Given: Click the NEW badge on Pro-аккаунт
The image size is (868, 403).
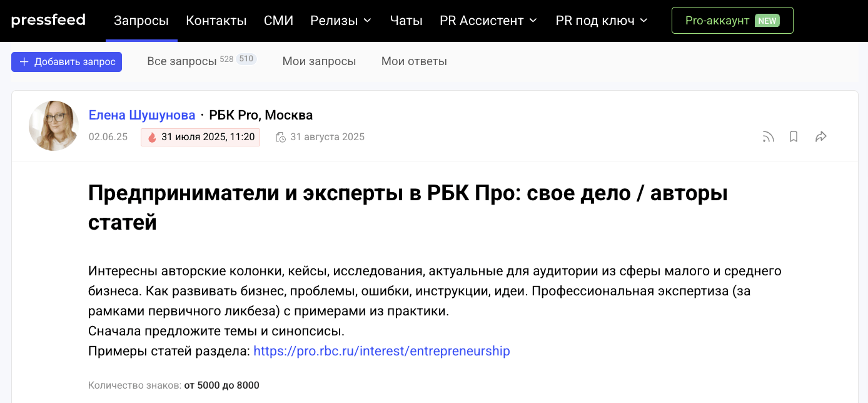Looking at the screenshot, I should click(x=767, y=21).
